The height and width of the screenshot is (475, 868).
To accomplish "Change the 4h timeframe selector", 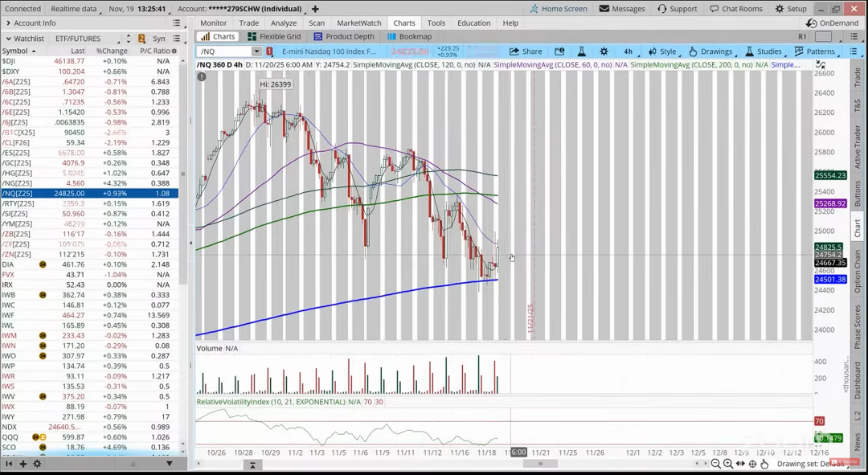I will [x=629, y=51].
